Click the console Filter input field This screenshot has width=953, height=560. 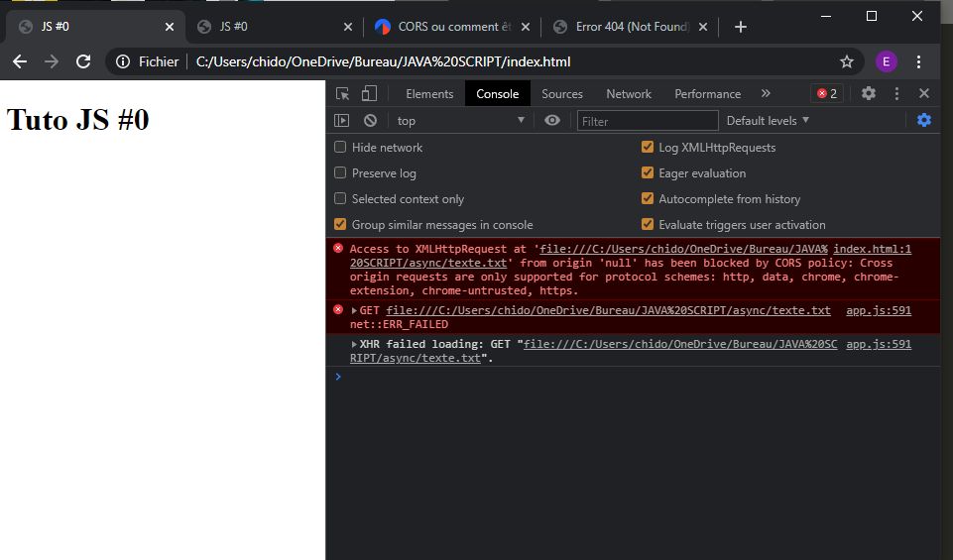[x=648, y=121]
